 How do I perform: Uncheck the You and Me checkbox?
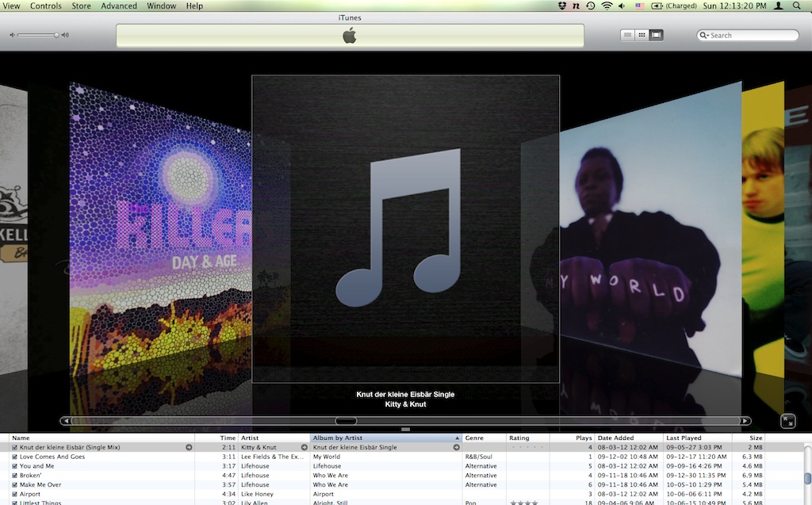pos(14,466)
